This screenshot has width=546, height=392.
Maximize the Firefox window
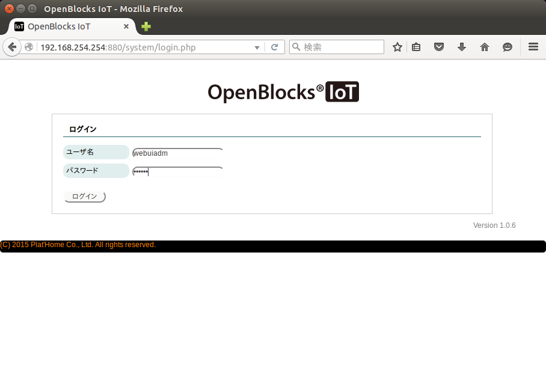[32, 8]
